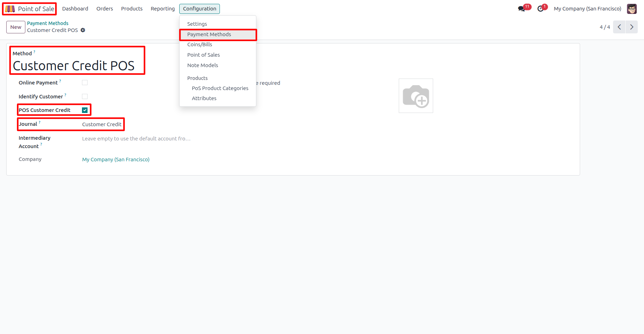Open the Journal dropdown showing Customer Credit

point(102,124)
